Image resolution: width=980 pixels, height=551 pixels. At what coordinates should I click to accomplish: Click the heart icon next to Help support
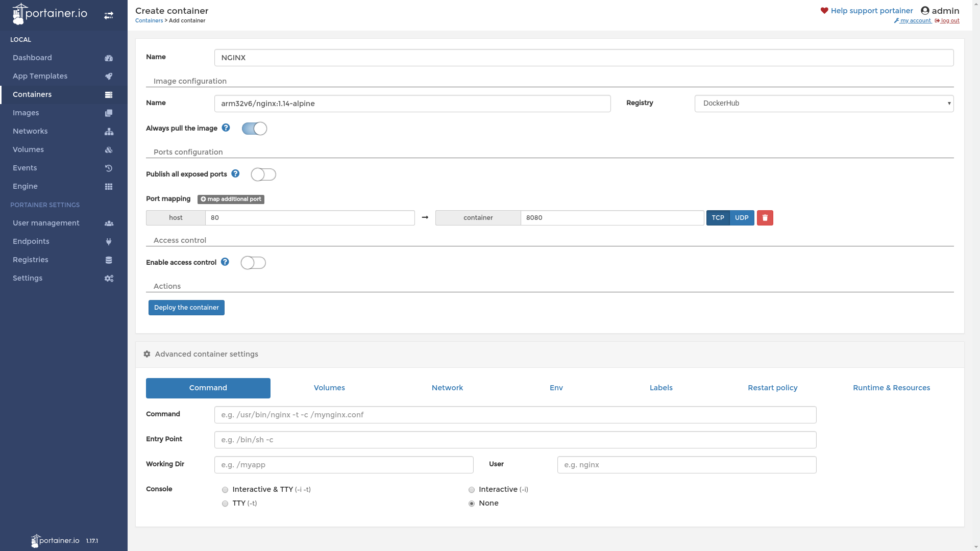(824, 11)
